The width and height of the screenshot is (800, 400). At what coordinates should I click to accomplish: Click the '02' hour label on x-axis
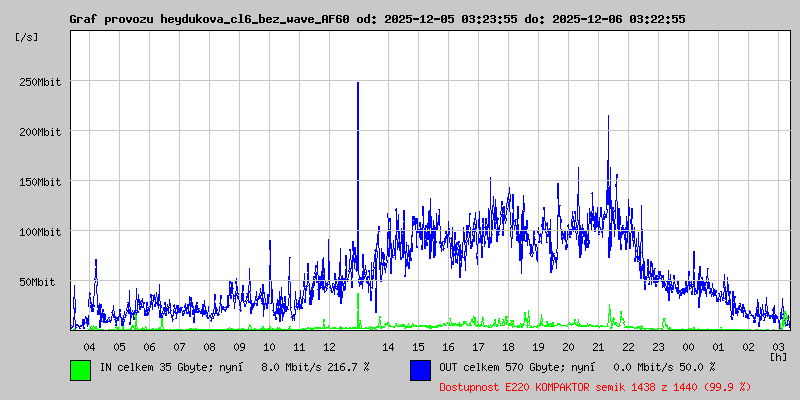pos(748,347)
